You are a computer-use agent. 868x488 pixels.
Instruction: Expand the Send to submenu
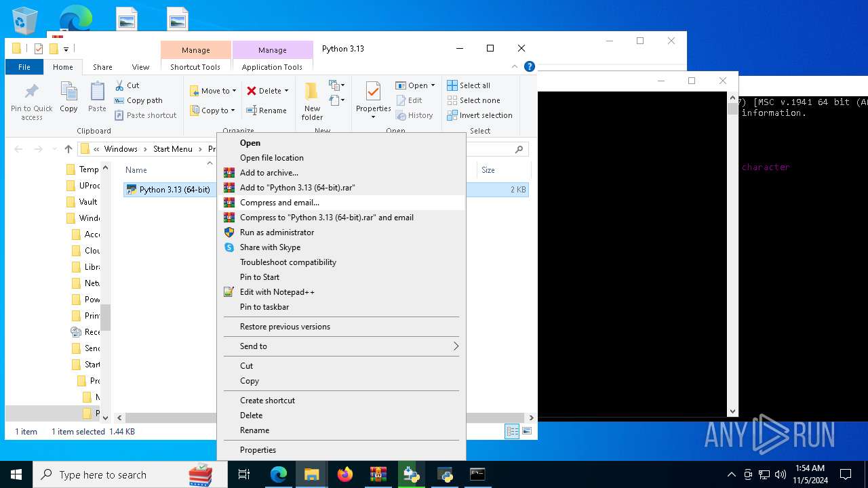pyautogui.click(x=341, y=346)
